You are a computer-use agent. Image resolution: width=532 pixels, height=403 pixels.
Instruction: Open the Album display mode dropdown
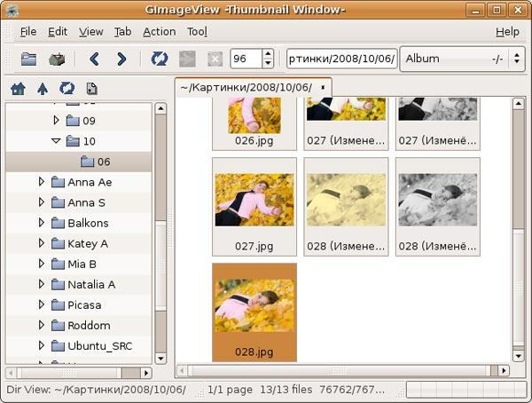[x=463, y=59]
